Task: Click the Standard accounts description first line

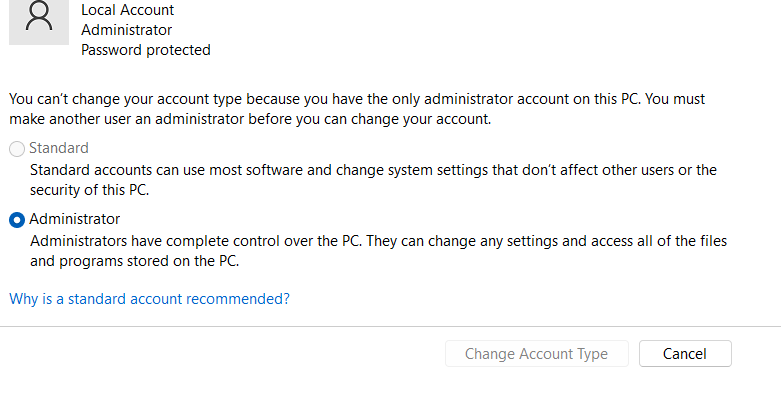Action: (373, 170)
